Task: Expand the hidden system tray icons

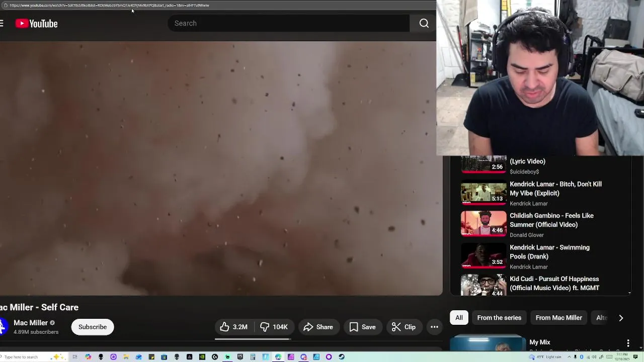Action: pyautogui.click(x=569, y=356)
